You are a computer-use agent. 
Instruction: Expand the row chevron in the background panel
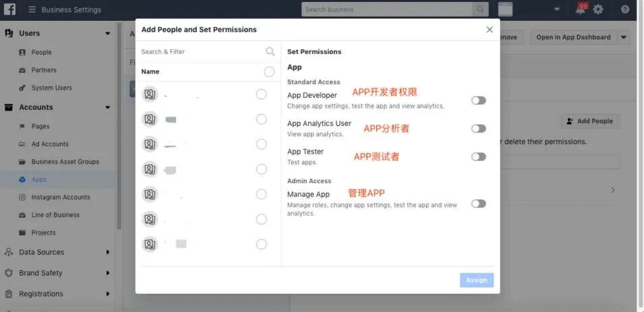[x=613, y=190]
